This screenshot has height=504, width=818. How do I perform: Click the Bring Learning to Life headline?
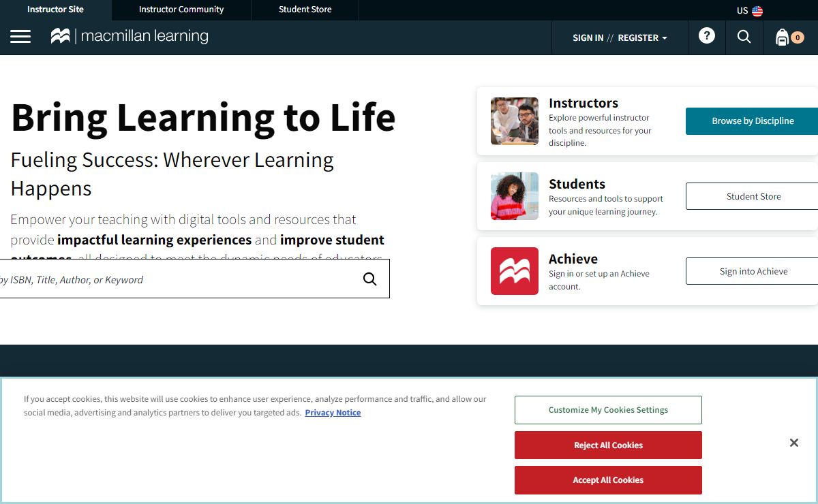tap(203, 117)
